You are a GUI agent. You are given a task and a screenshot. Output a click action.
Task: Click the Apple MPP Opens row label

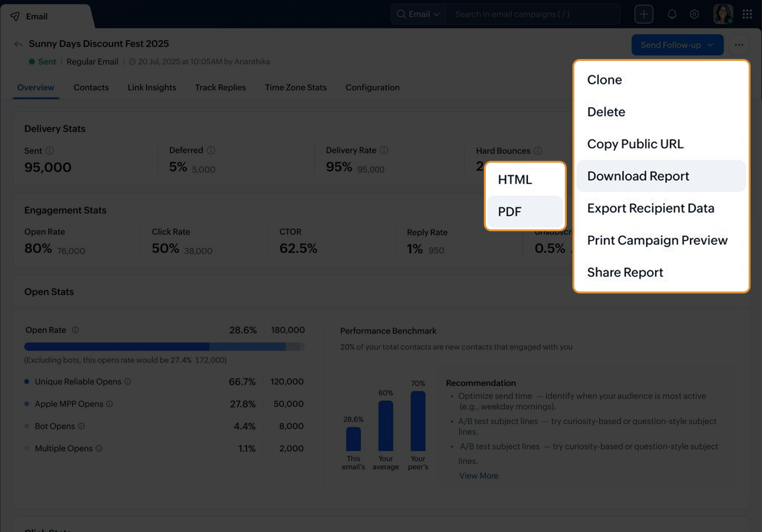coord(69,404)
